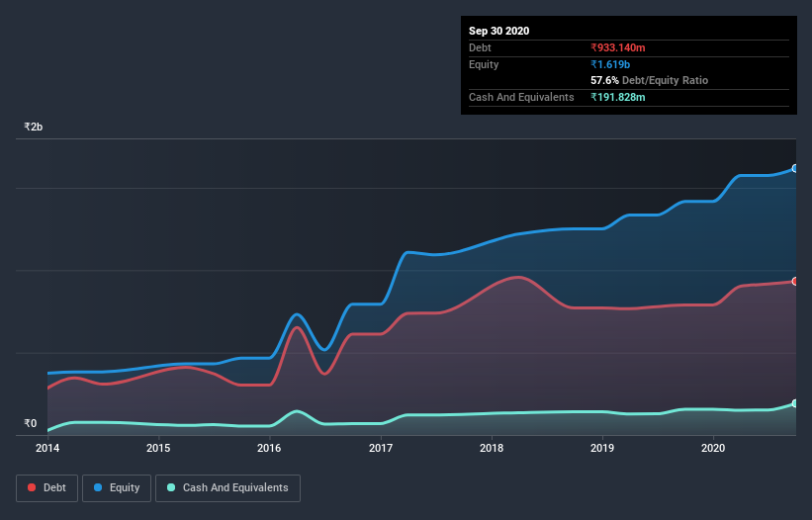Click the ₹191.828m cash value
This screenshot has height=520, width=812.
(x=618, y=97)
